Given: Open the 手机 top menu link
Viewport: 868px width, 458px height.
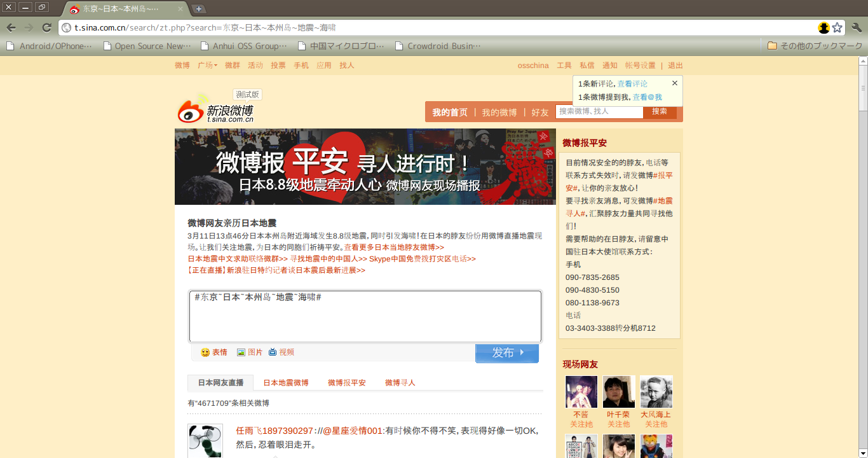Looking at the screenshot, I should (301, 66).
